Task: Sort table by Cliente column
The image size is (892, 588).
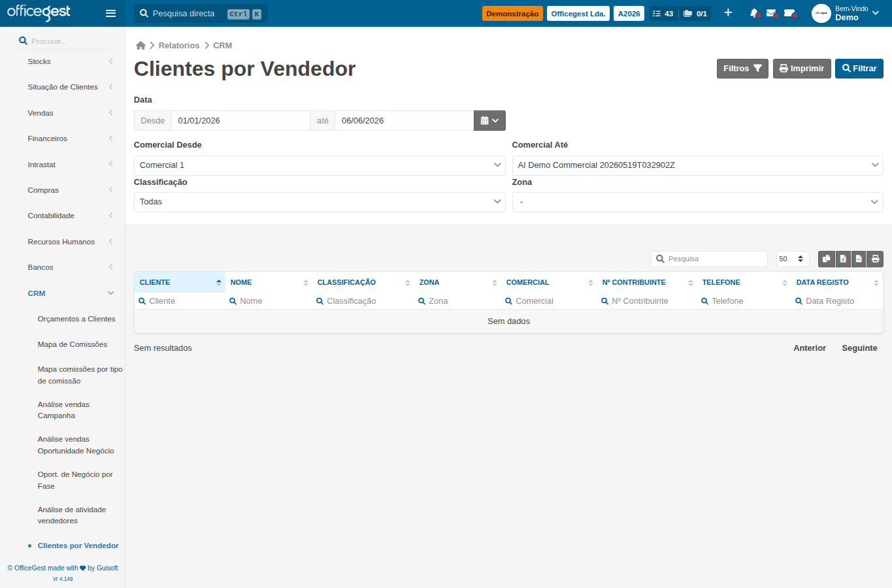Action: (180, 282)
